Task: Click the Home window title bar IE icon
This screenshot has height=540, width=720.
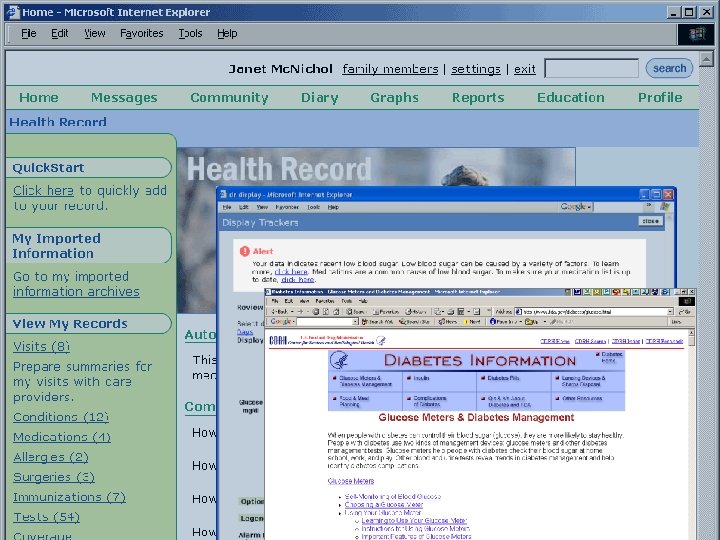Action: [x=12, y=12]
